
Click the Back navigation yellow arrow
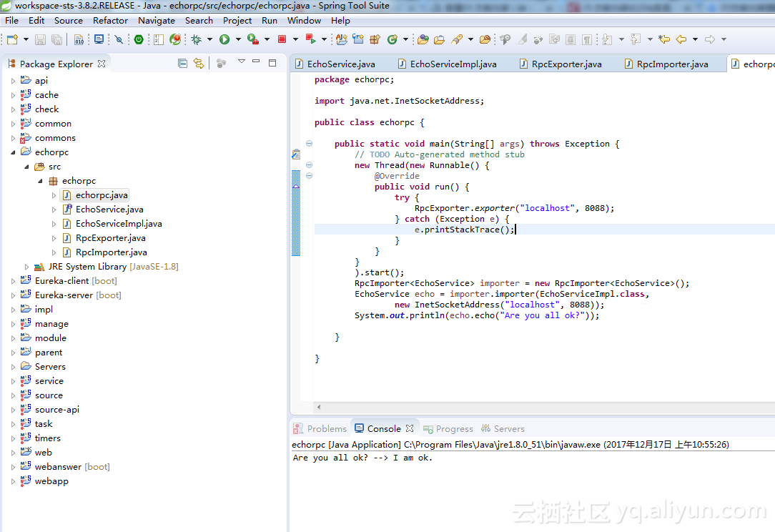681,39
